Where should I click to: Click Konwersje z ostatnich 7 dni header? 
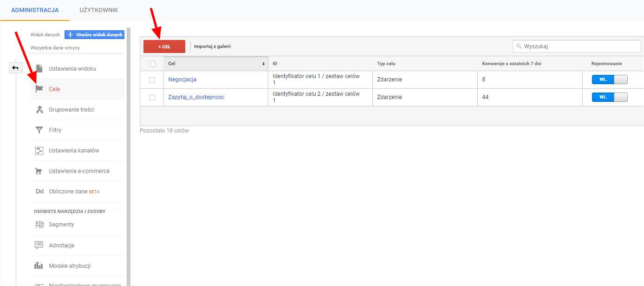[530, 64]
